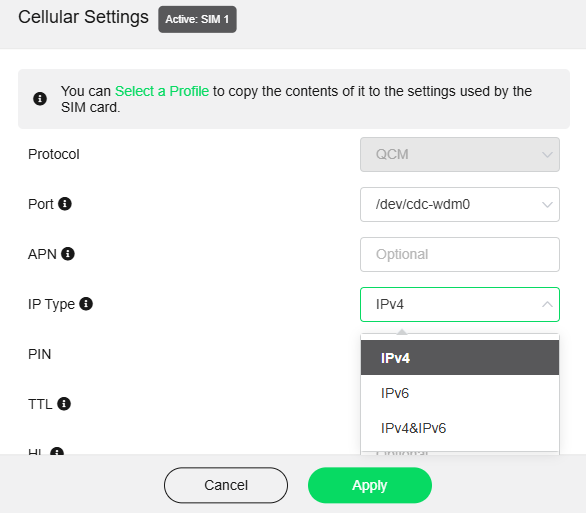Click into the APN optional input field

(460, 254)
